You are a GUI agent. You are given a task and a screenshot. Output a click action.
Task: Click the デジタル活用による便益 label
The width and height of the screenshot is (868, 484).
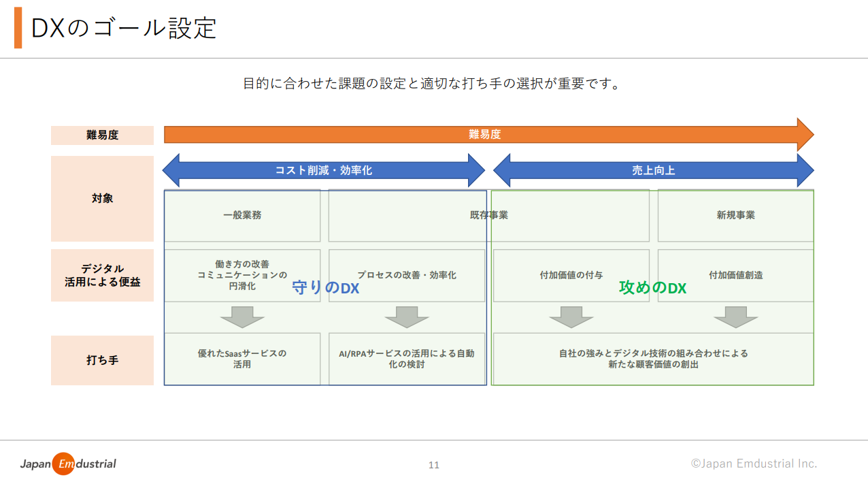pos(103,275)
